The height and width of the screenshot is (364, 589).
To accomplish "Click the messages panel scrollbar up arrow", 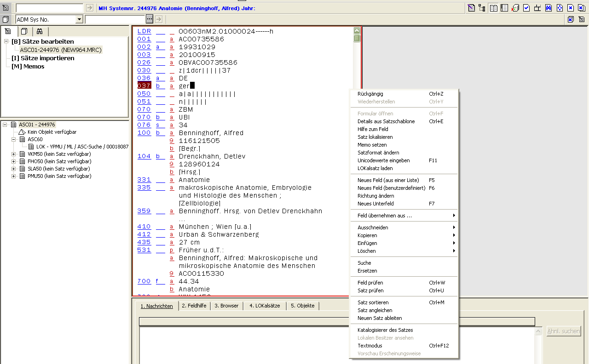I will (538, 331).
